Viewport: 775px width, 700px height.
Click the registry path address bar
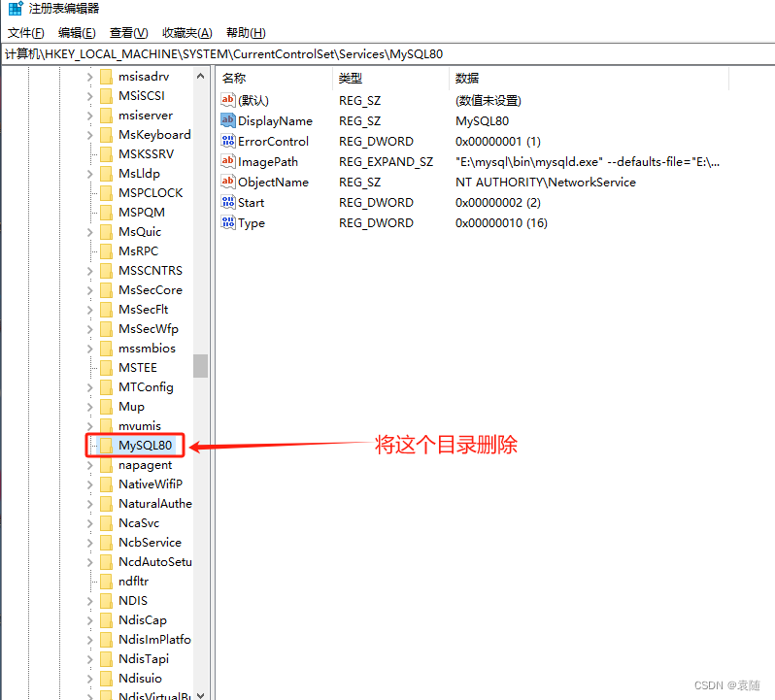pos(387,53)
